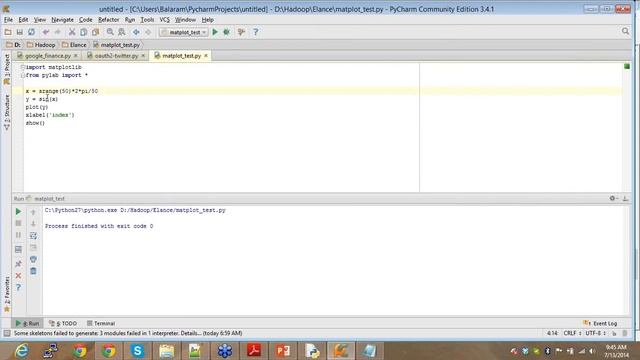640x360 pixels.
Task: Run matplot_test with the green toolbar play button
Action: click(x=215, y=32)
